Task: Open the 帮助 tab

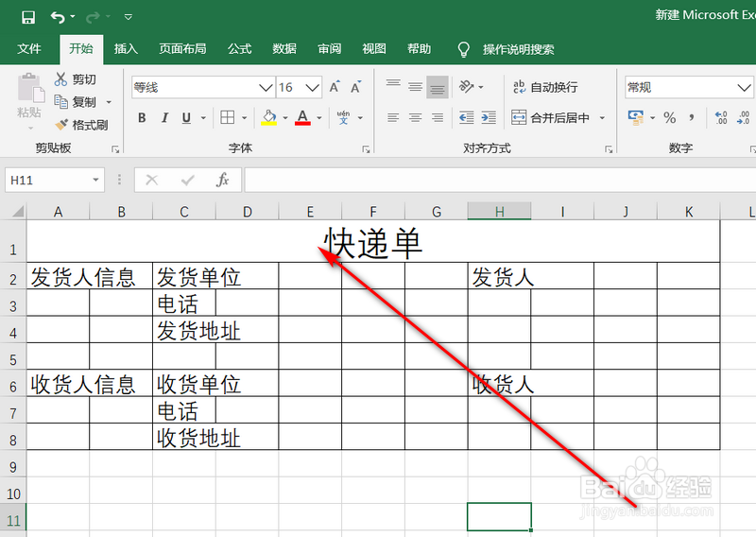Action: pyautogui.click(x=419, y=49)
